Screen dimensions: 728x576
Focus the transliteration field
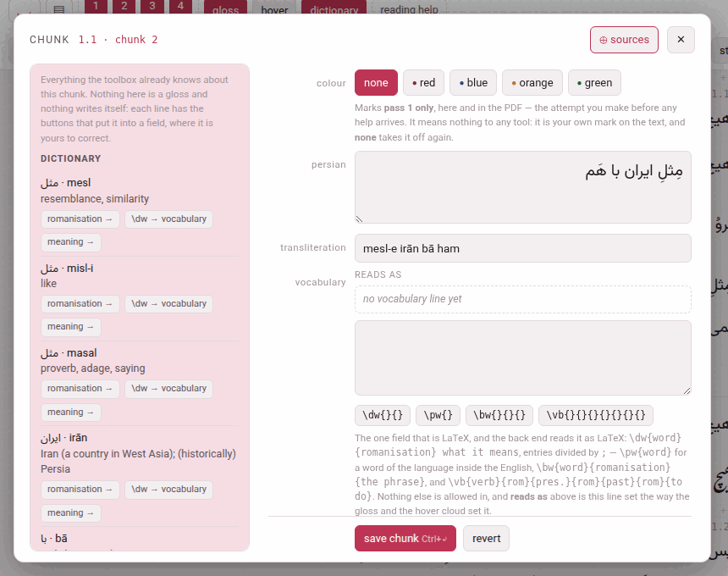[x=523, y=248]
